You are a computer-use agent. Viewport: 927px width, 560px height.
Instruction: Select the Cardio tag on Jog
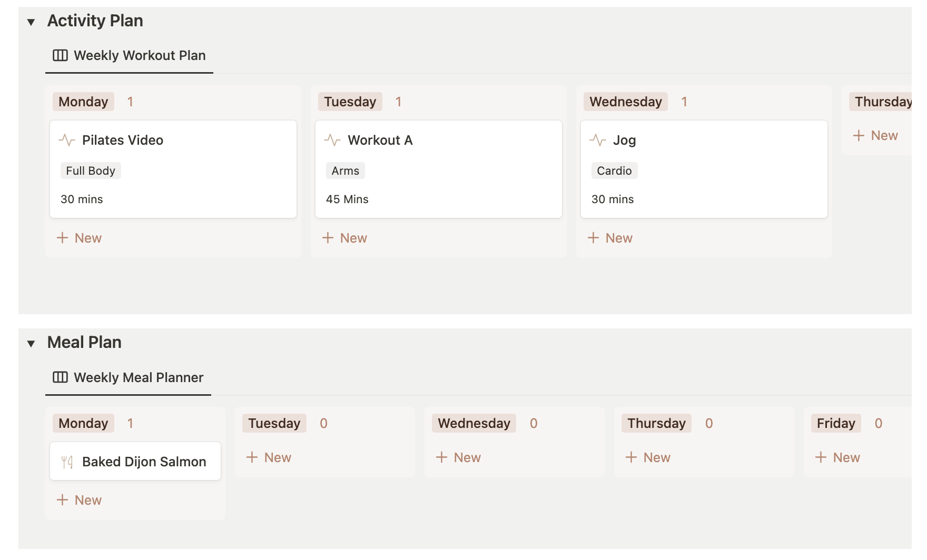point(614,170)
